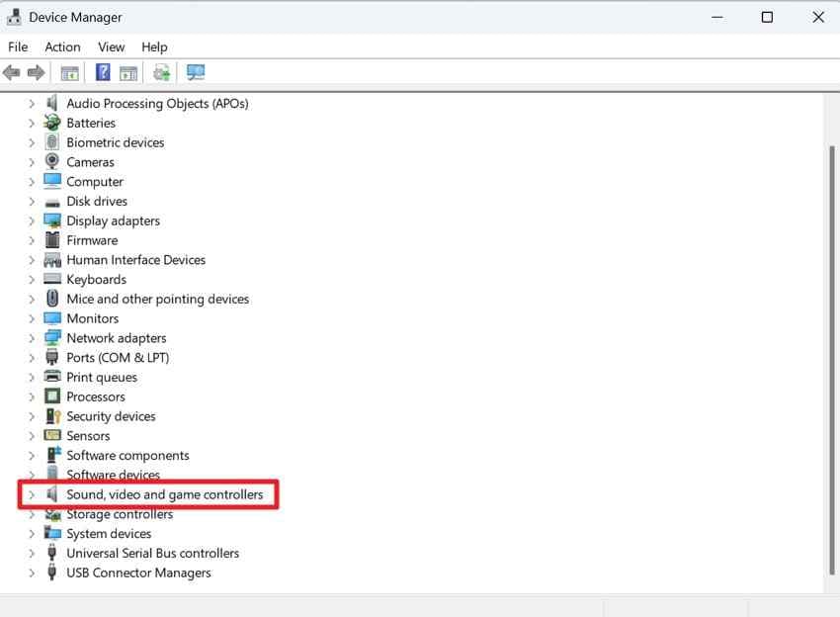The image size is (840, 617).
Task: Expand the Sound, video and game controllers chevron
Action: 32,494
